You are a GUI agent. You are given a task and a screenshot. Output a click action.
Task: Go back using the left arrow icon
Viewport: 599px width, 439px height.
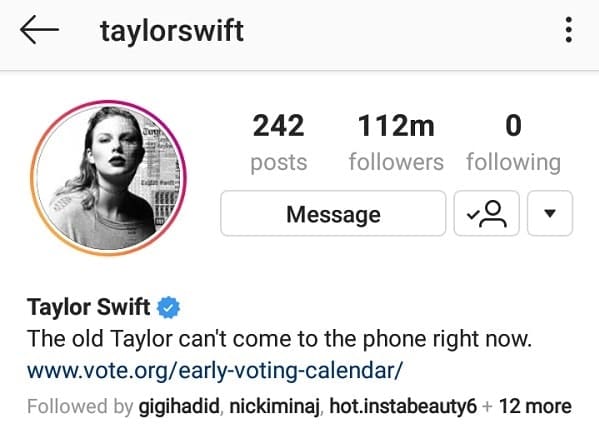point(39,30)
